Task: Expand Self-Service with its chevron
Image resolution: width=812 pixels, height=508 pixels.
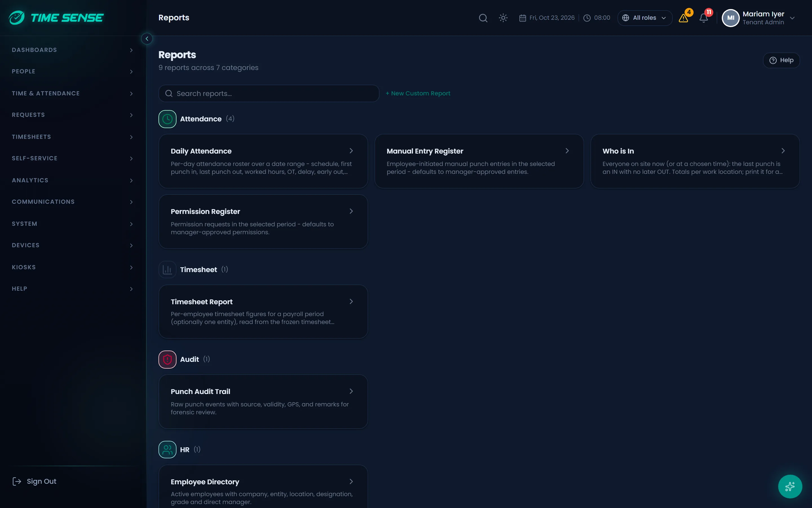Action: point(131,158)
